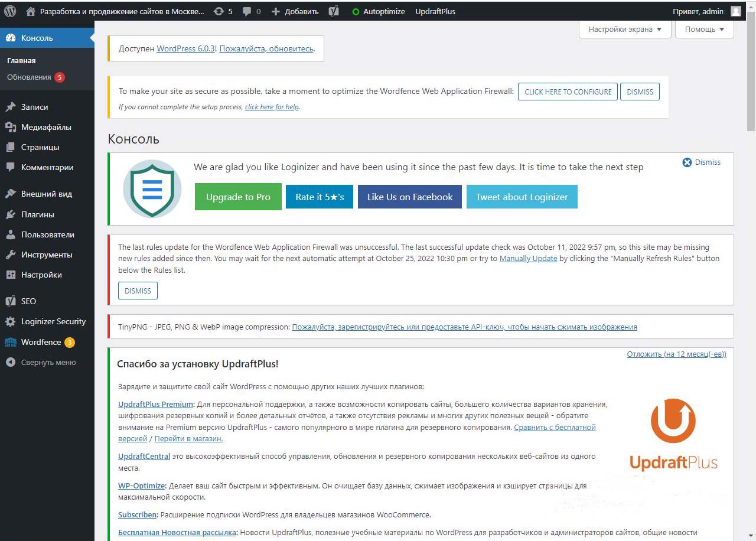
Task: Expand the Настройки экрана dropdown
Action: click(x=625, y=30)
